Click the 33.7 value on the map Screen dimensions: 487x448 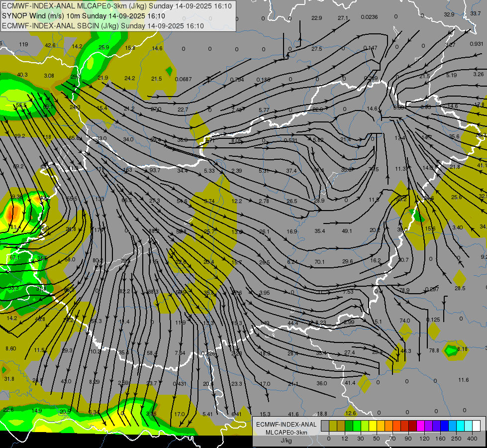click(x=475, y=13)
